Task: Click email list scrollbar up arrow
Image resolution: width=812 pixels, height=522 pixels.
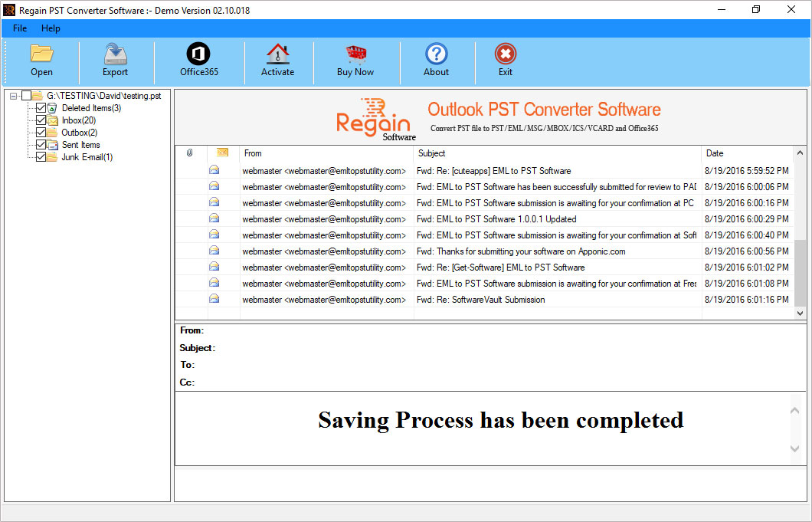Action: [800, 153]
